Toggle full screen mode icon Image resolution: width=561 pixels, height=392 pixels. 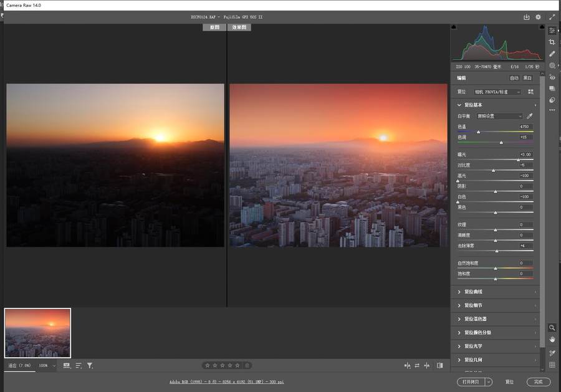point(552,17)
